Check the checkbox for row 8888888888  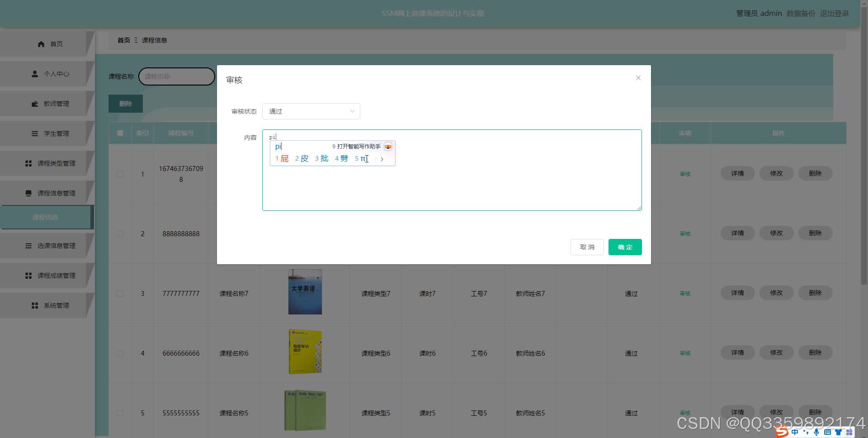tap(120, 234)
